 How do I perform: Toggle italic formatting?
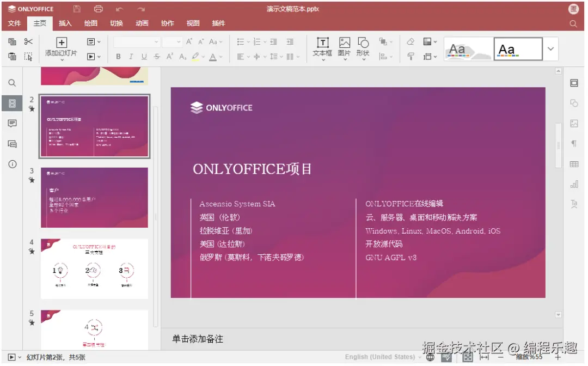click(x=131, y=57)
